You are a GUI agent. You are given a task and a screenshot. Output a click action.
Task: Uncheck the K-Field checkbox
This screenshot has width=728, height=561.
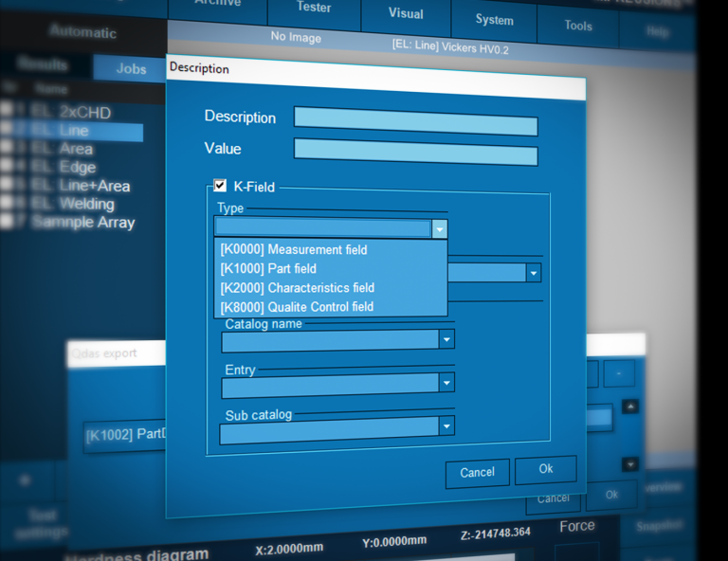(x=220, y=186)
